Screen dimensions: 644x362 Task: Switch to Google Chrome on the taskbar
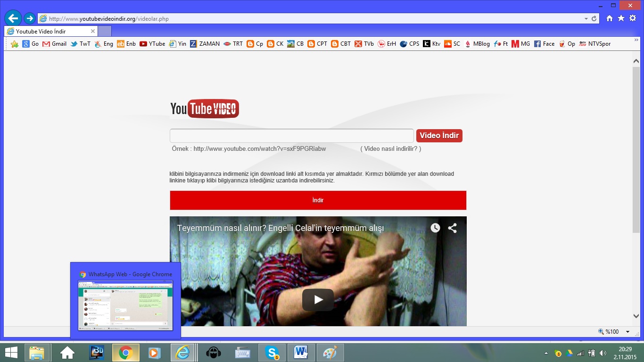click(x=125, y=353)
